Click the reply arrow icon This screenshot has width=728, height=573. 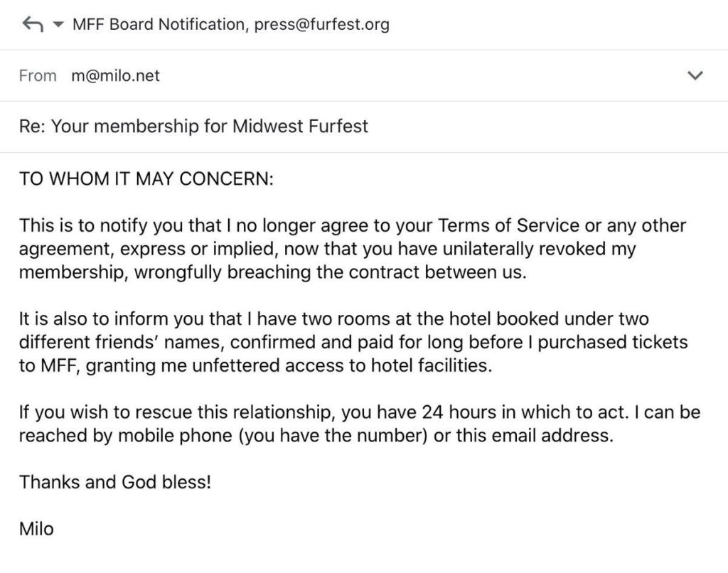point(33,23)
